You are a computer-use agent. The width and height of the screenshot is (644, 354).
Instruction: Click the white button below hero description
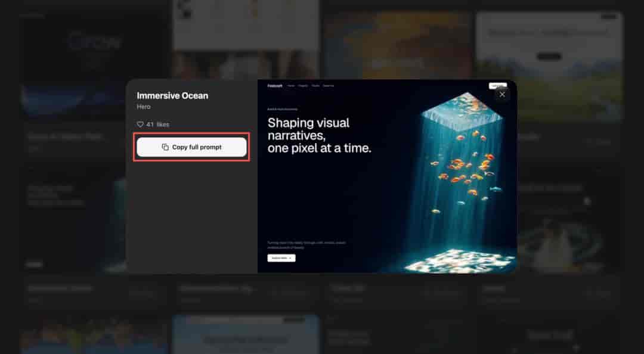point(281,258)
